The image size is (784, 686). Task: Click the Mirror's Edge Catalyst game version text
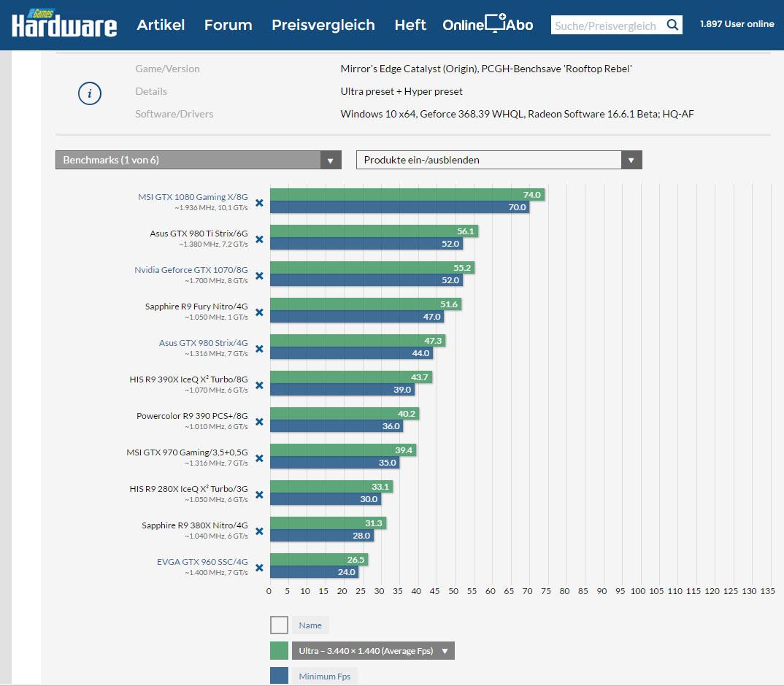coord(486,69)
